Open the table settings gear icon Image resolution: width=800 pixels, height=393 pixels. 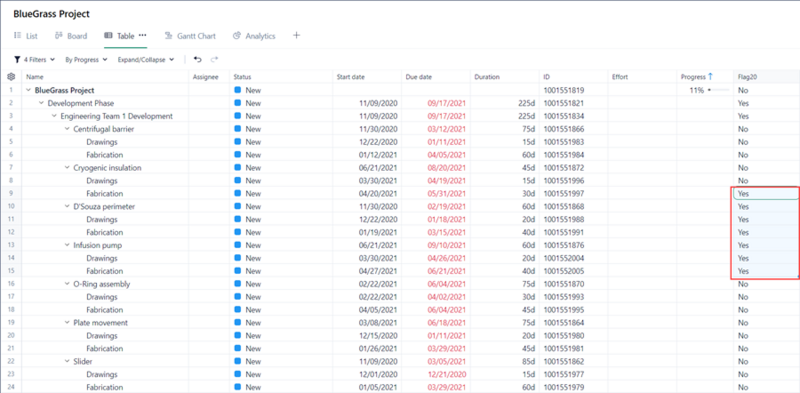[x=11, y=77]
